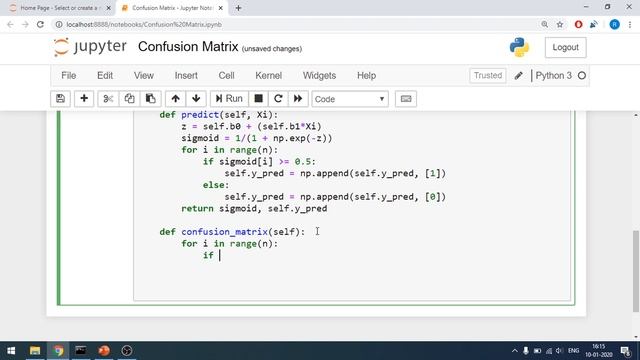Copy selected cells icon
The image size is (640, 360).
(129, 99)
